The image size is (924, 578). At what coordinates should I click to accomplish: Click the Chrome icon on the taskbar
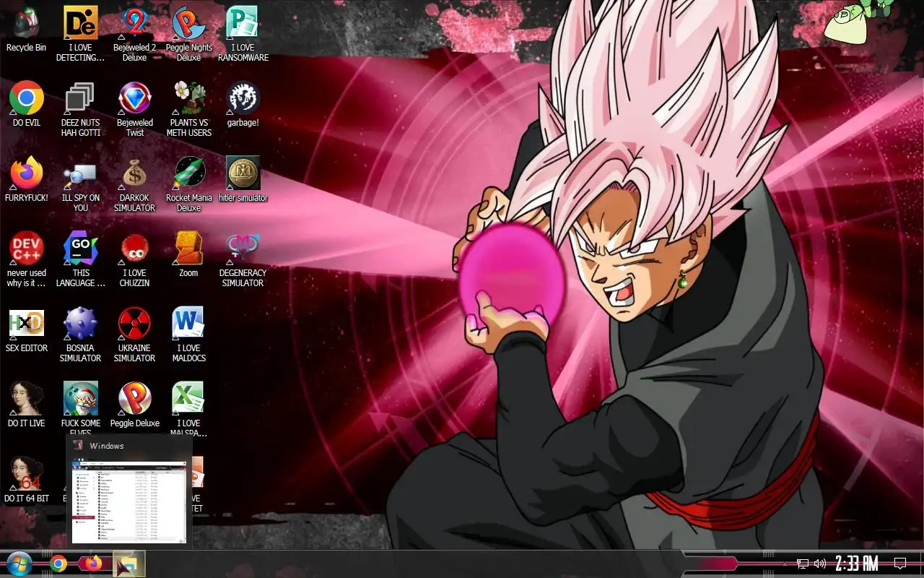pyautogui.click(x=59, y=564)
